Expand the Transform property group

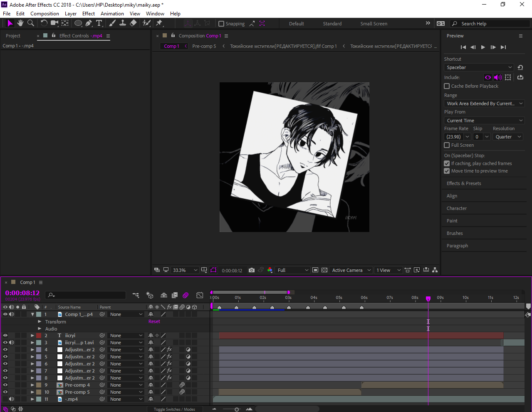click(40, 322)
